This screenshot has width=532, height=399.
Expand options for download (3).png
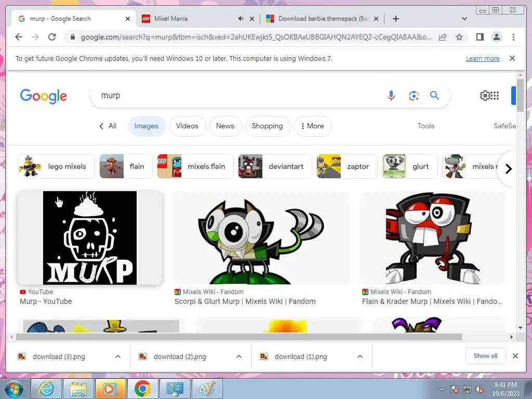(118, 356)
